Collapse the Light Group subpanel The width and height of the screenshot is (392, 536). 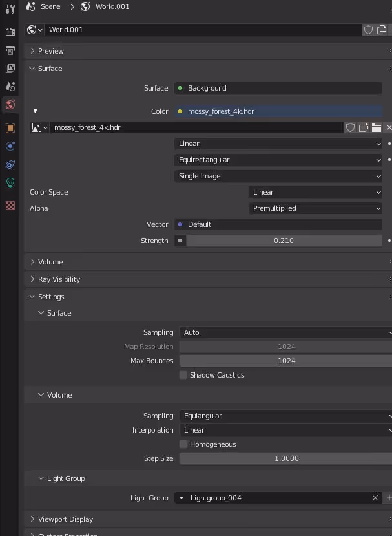click(209, 478)
